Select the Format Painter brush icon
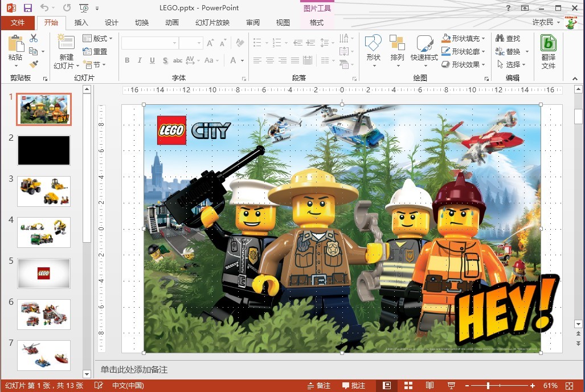This screenshot has height=392, width=585. (34, 64)
